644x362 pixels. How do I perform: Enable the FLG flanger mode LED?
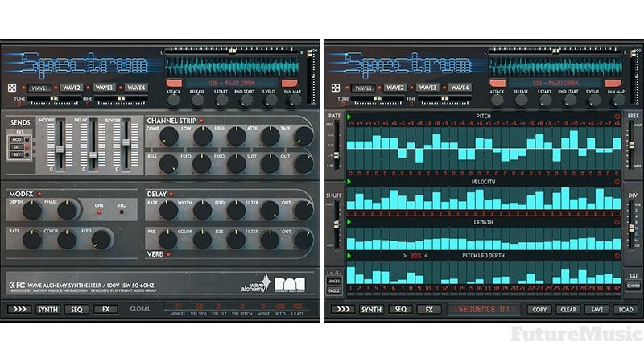(x=122, y=212)
